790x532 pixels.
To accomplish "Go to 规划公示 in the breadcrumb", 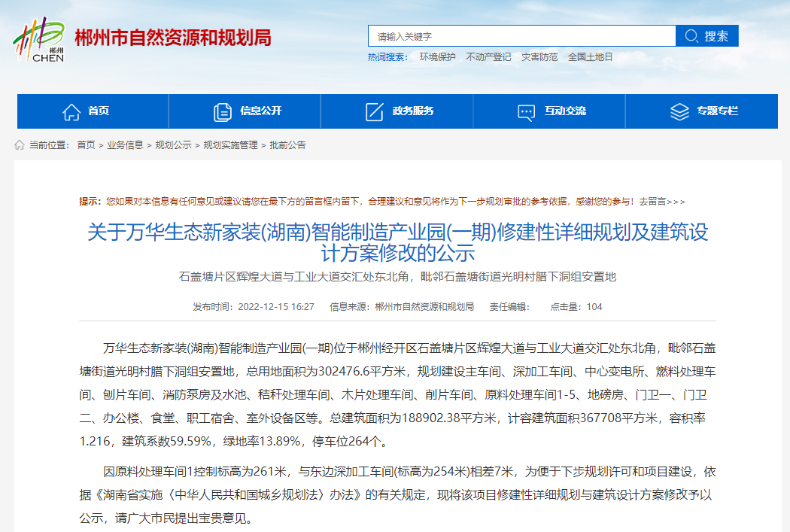I will point(173,145).
